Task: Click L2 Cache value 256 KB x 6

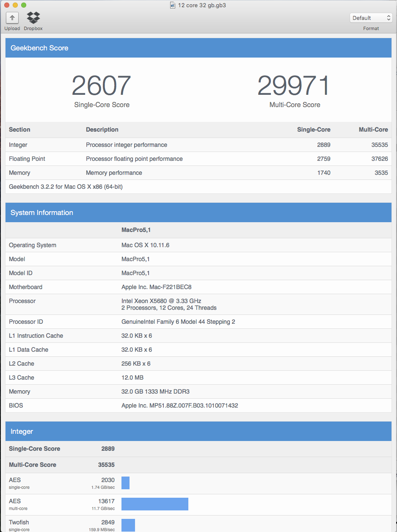Action: (136, 364)
